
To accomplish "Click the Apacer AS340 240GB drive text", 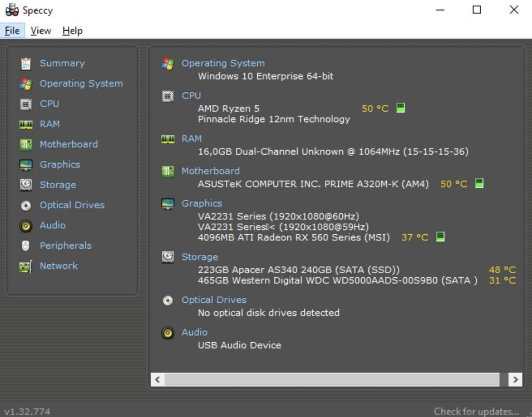I will pyautogui.click(x=299, y=270).
